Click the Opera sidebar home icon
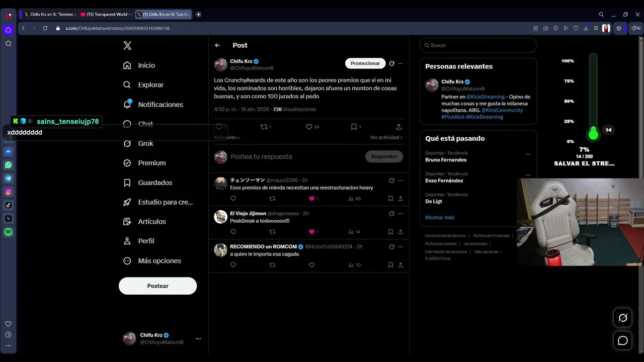644x362 pixels. pyautogui.click(x=9, y=30)
